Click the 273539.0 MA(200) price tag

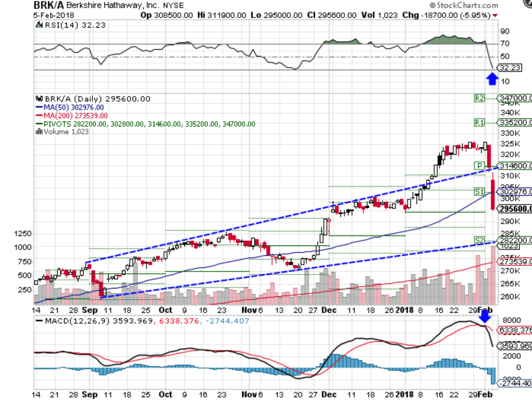point(515,262)
